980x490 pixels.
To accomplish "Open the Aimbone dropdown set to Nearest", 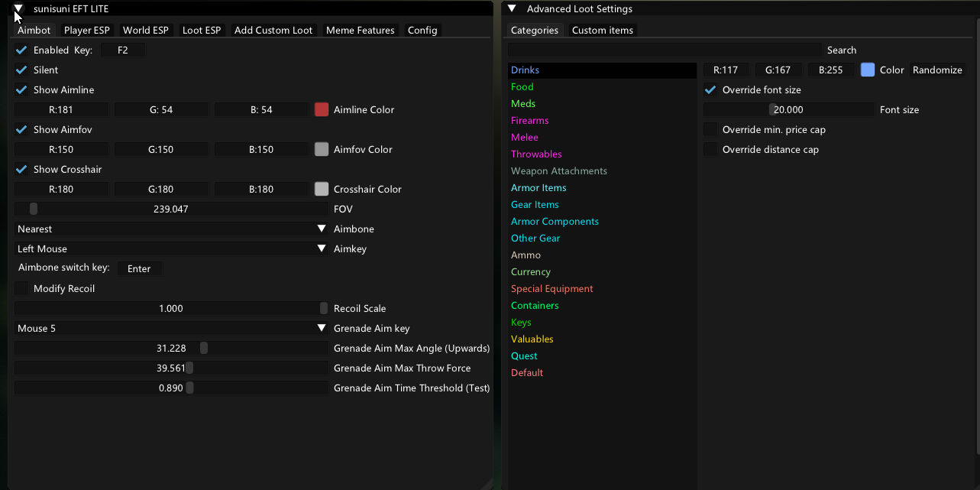I will [x=171, y=229].
